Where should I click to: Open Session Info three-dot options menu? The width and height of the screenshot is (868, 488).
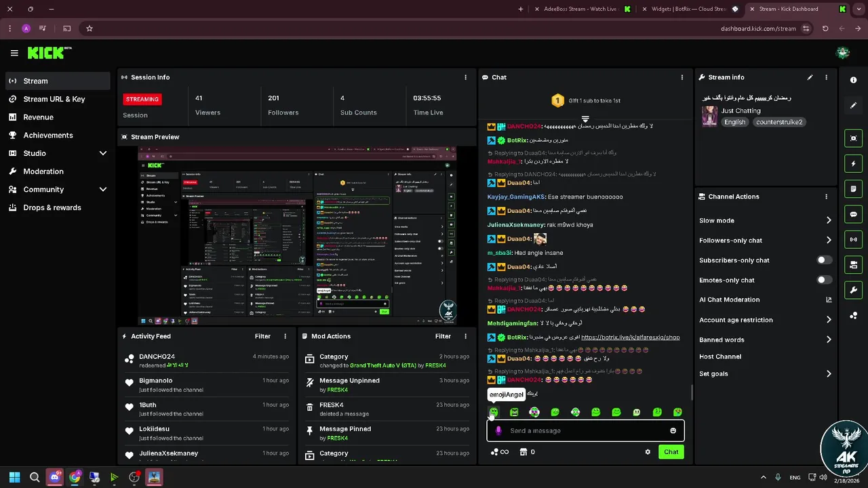[465, 77]
